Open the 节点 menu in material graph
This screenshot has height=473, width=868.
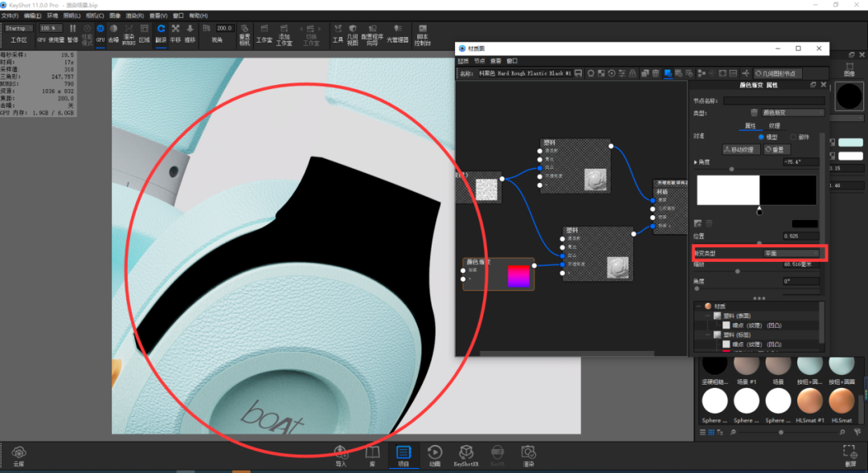tap(479, 61)
